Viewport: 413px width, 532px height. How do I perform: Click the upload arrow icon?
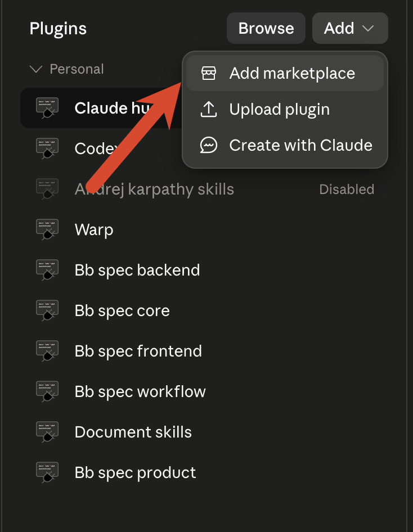209,109
